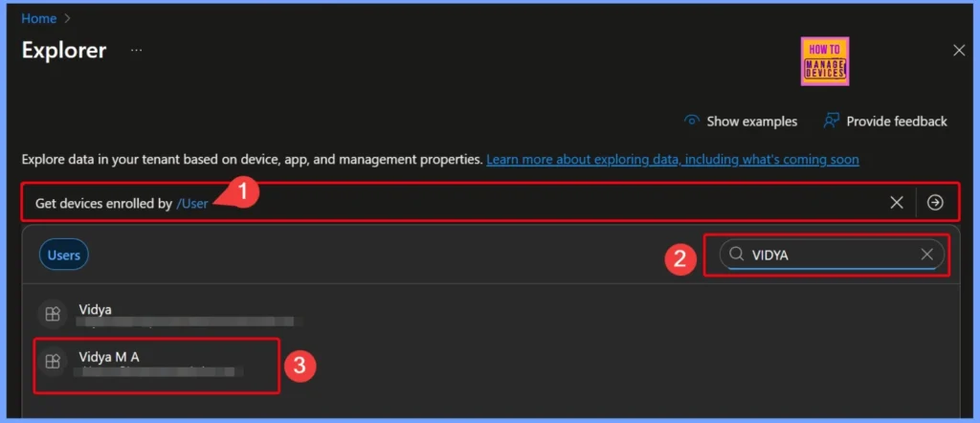This screenshot has width=980, height=423.
Task: Close the Explorer blade
Action: [959, 51]
